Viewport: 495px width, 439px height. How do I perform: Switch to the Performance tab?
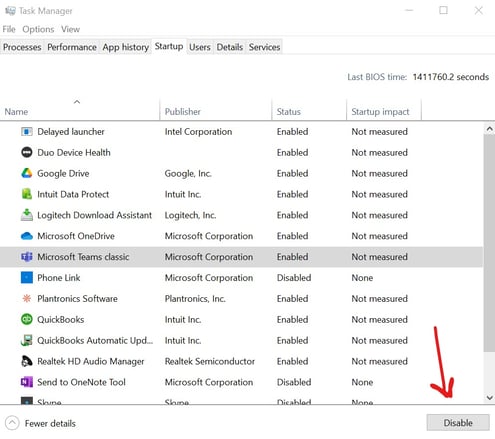(x=72, y=47)
